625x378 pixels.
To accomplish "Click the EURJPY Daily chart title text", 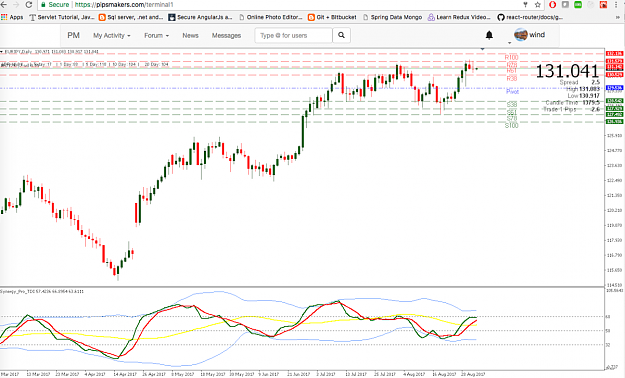I will point(51,52).
